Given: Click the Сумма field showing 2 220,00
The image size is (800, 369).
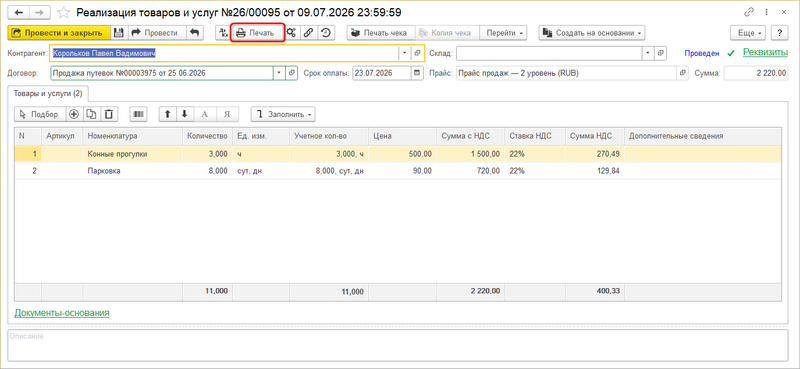Looking at the screenshot, I should [x=757, y=73].
